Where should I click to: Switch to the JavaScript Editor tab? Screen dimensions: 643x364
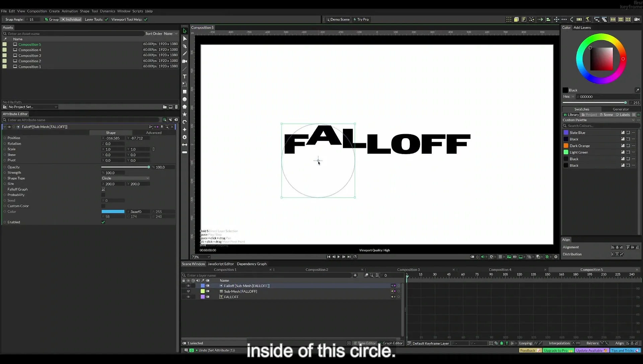point(221,264)
